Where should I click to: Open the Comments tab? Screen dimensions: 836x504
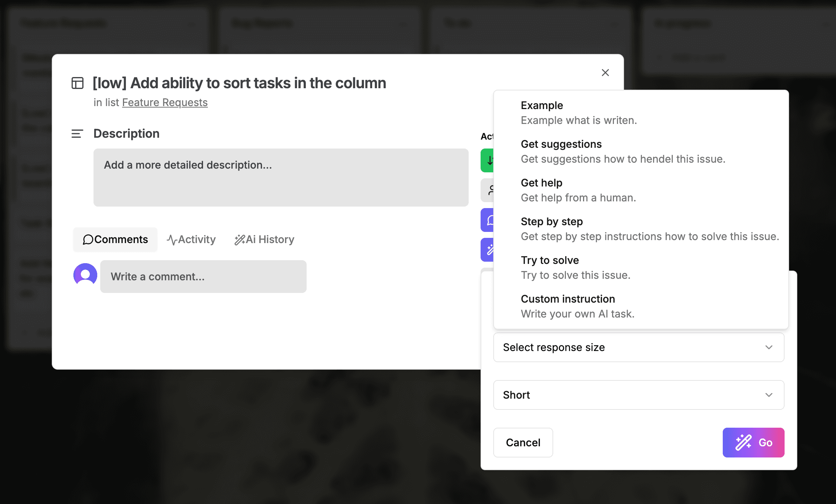115,239
